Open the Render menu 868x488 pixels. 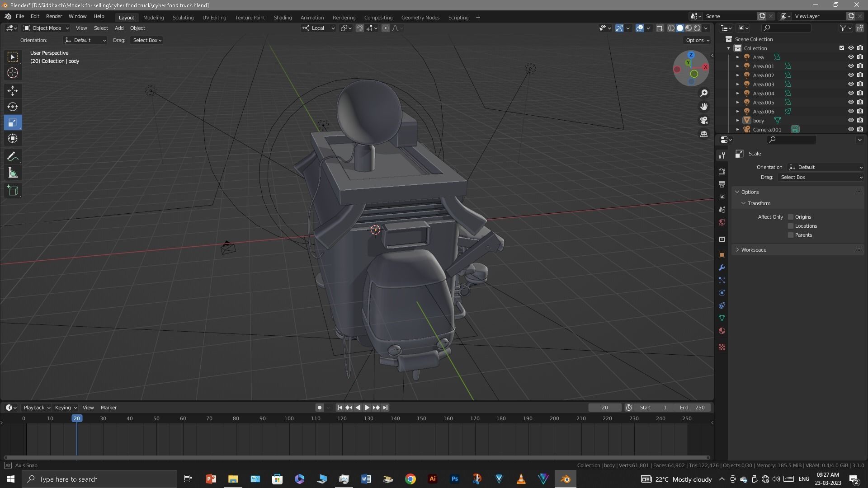click(54, 16)
